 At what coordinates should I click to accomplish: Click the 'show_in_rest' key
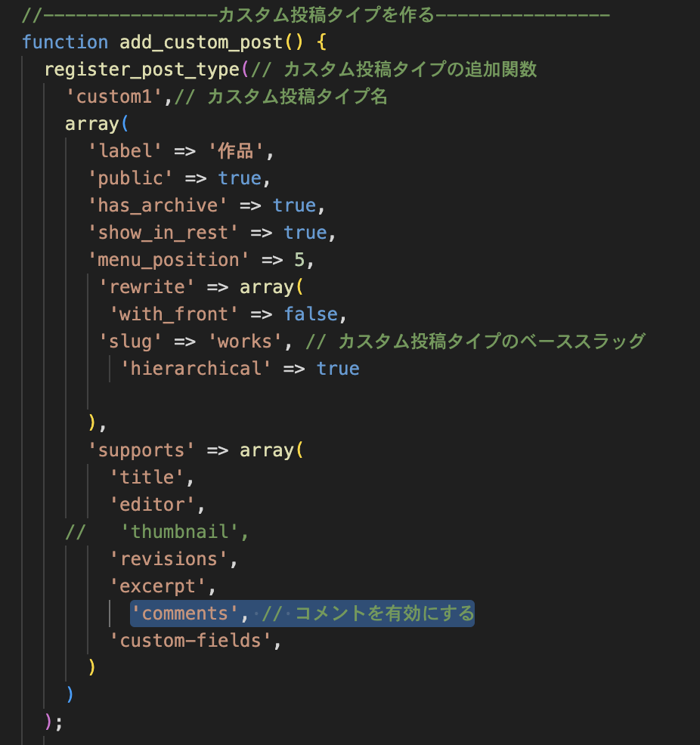coord(163,233)
